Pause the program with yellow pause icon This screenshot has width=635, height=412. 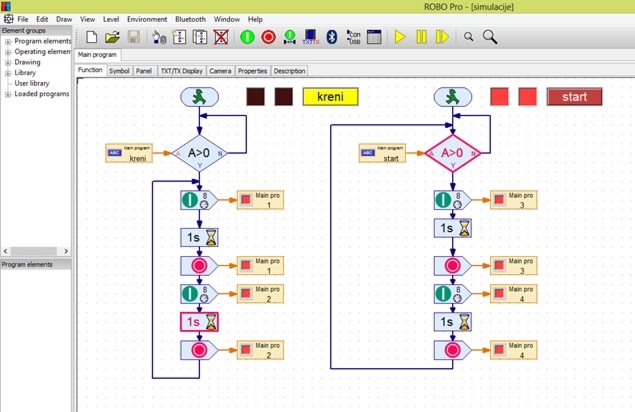coord(421,37)
